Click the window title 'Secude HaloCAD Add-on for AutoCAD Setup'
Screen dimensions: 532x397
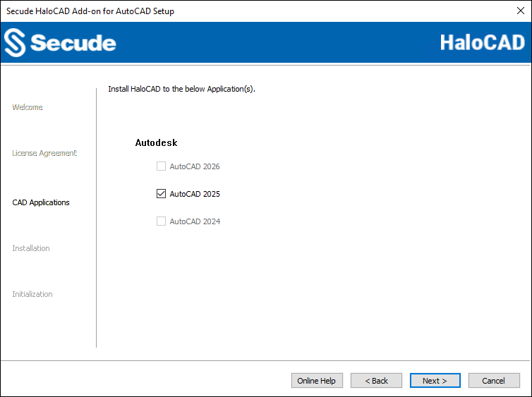[x=90, y=11]
